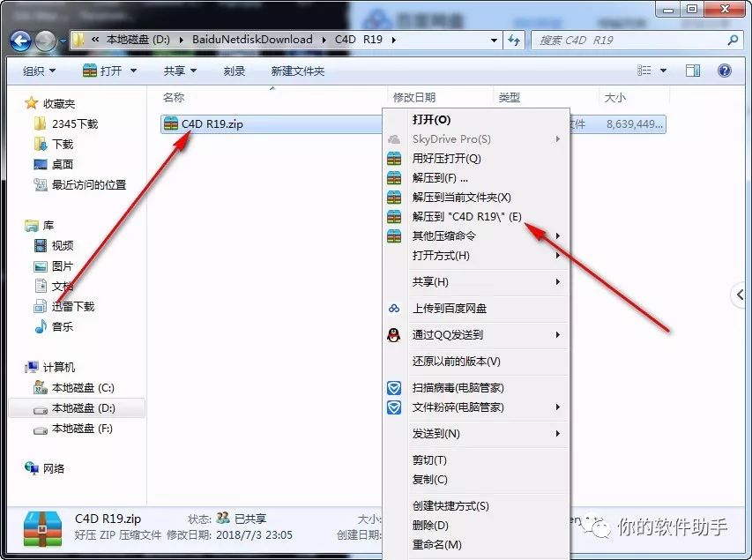752x560 pixels.
Task: Expand 文件粉碎(电脑管家) submenu
Action: (476, 407)
